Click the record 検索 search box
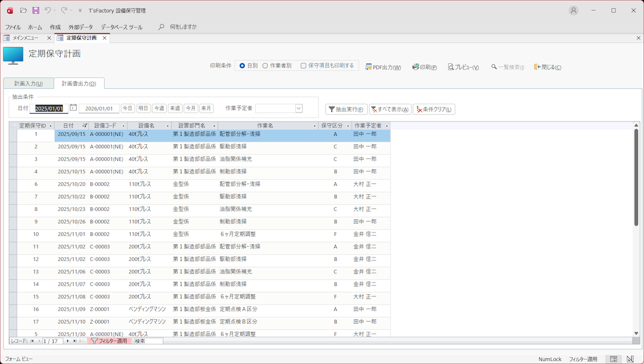 pyautogui.click(x=148, y=341)
